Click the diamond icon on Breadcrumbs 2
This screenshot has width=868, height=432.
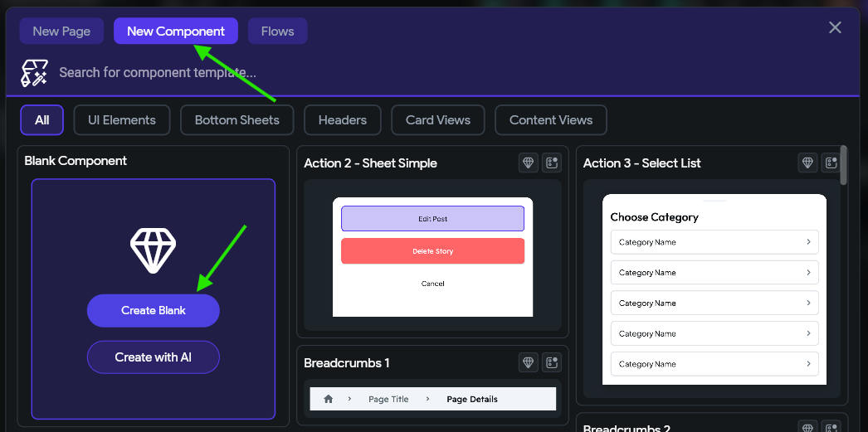pyautogui.click(x=807, y=428)
